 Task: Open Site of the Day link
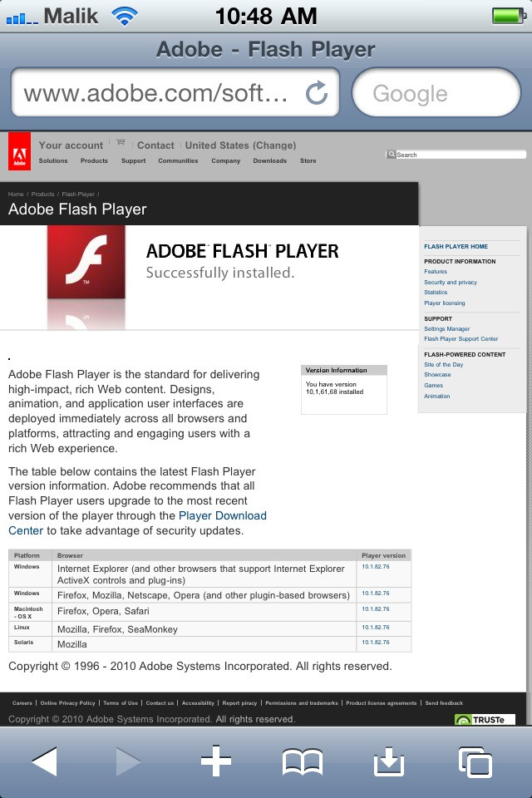[x=443, y=364]
